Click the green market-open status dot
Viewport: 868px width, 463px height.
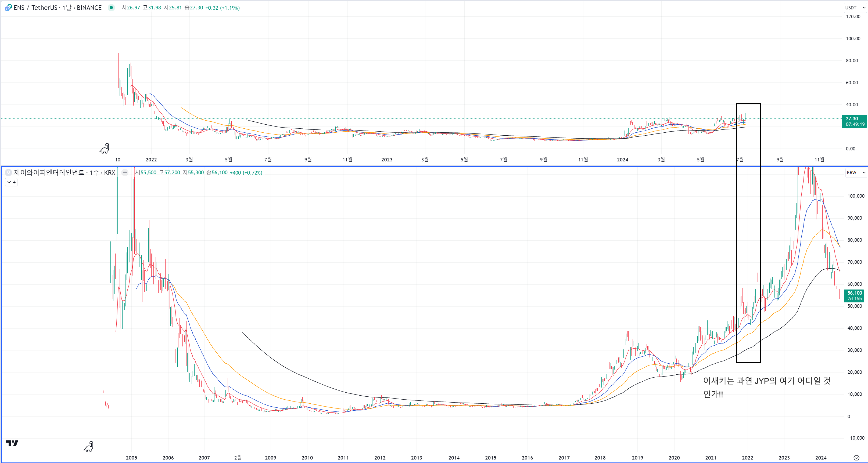pyautogui.click(x=111, y=8)
